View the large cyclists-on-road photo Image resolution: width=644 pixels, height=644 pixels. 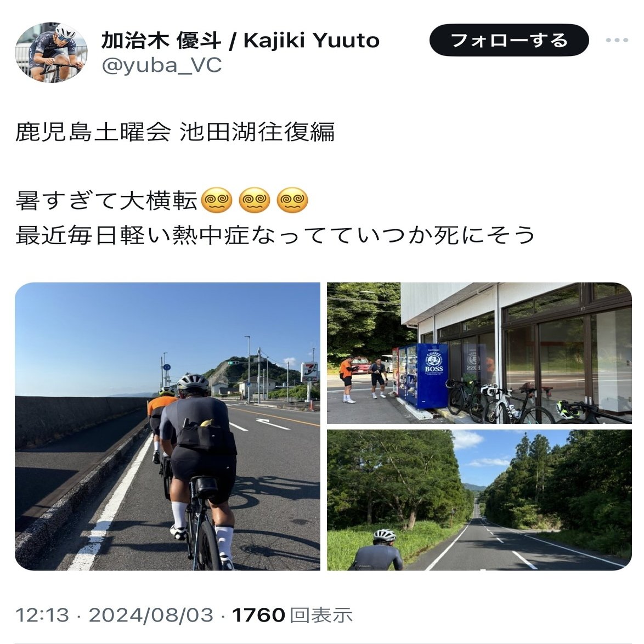point(167,426)
